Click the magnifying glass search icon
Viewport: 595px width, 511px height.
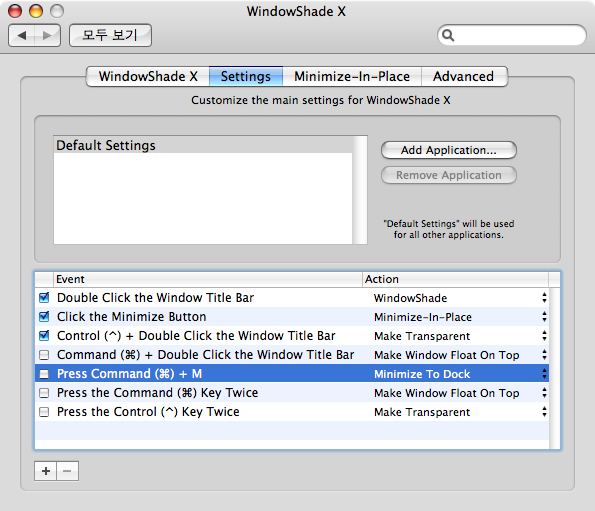448,35
